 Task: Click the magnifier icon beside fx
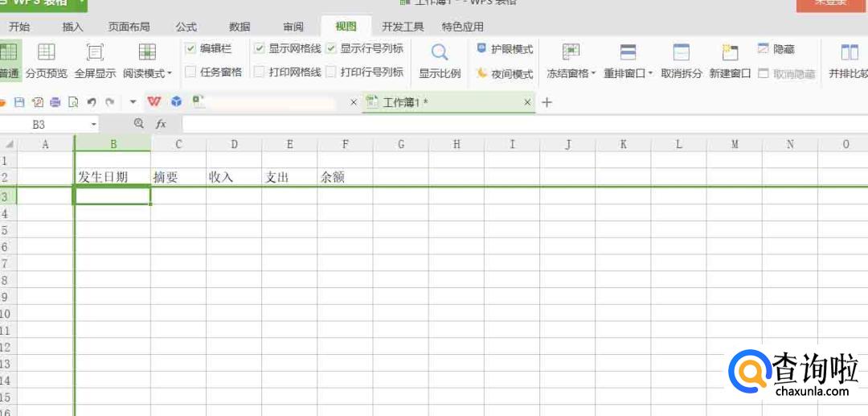pos(139,124)
